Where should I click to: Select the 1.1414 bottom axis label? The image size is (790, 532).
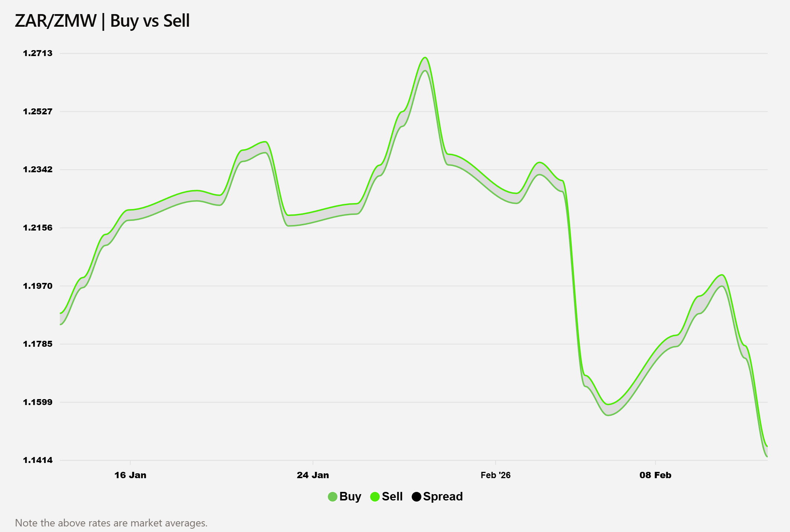coord(38,460)
